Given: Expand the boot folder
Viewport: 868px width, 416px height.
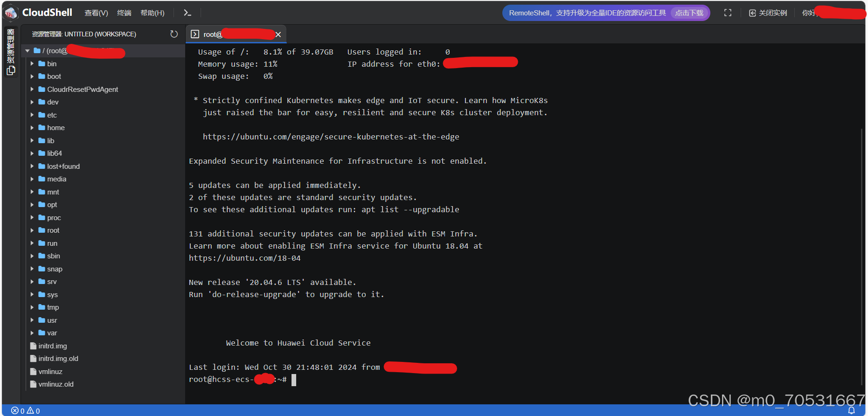Looking at the screenshot, I should point(32,76).
